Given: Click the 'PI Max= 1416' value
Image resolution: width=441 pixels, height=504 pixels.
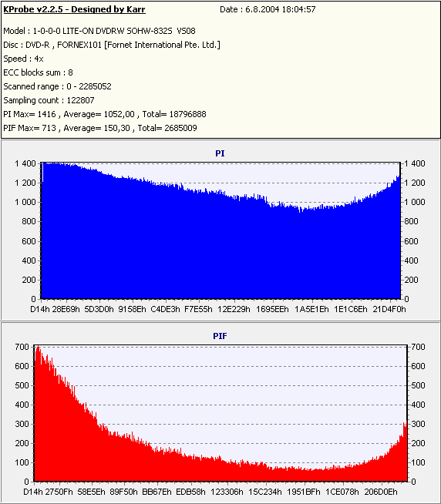Looking at the screenshot, I should pyautogui.click(x=29, y=114).
